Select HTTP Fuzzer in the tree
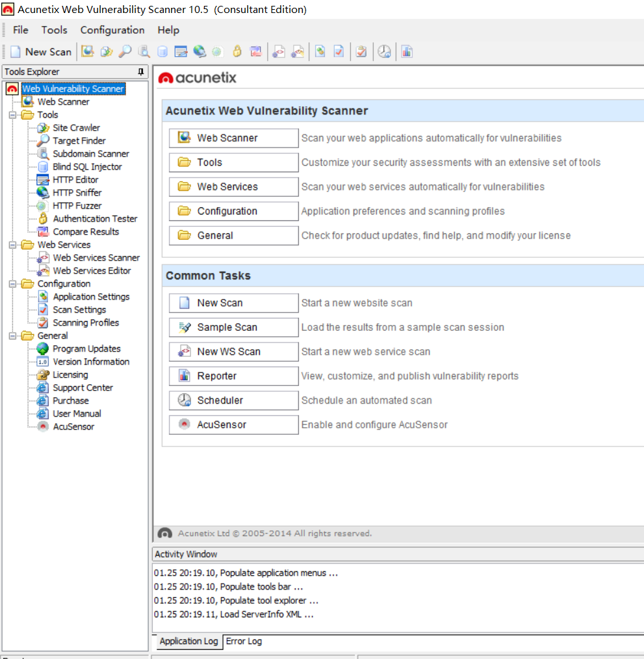Viewport: 644px width, 659px height. click(x=77, y=206)
